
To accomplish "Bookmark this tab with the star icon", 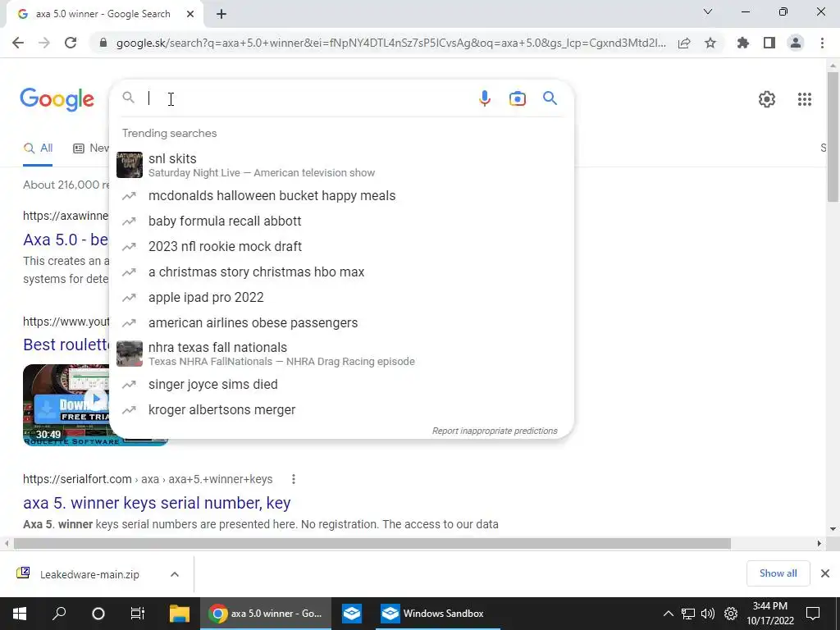I will (710, 43).
